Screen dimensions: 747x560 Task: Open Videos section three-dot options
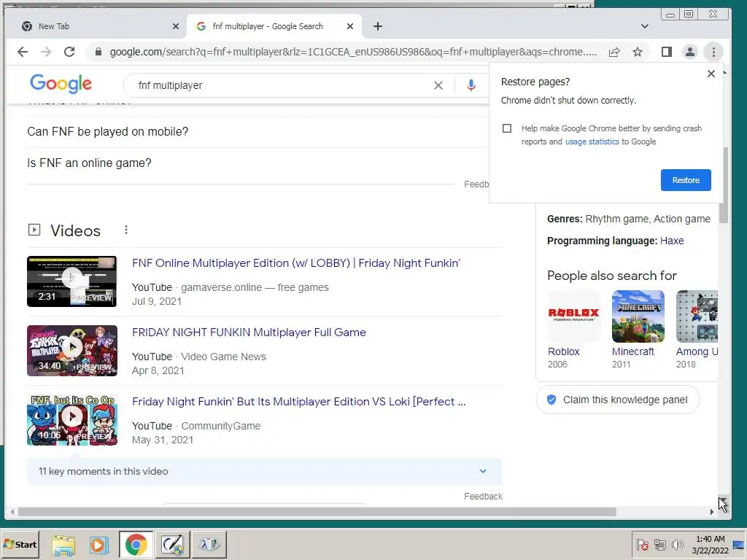[126, 230]
